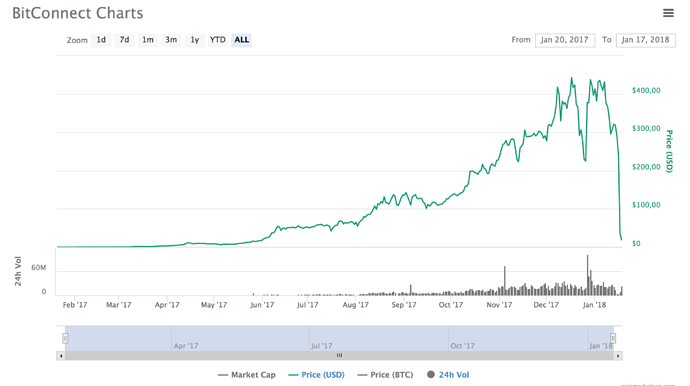Select the 1d zoom range

point(101,40)
